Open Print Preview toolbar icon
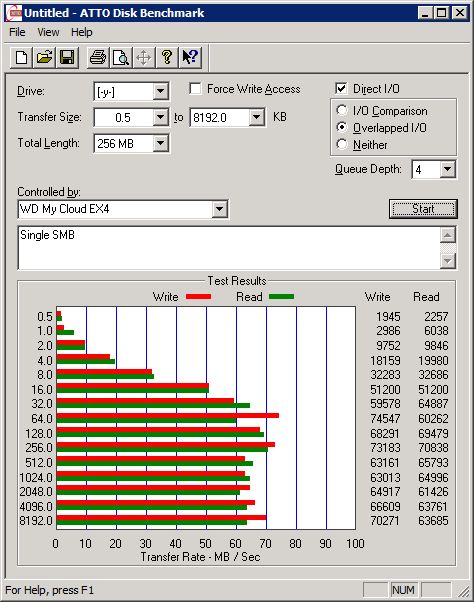 pyautogui.click(x=121, y=58)
